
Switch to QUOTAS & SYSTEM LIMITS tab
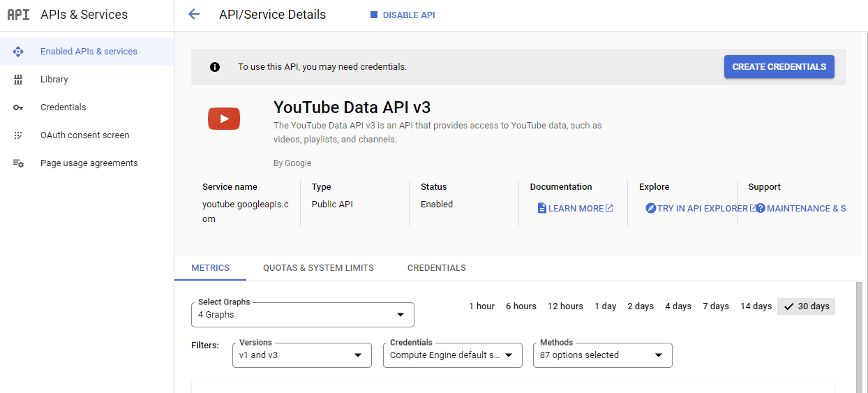click(318, 268)
